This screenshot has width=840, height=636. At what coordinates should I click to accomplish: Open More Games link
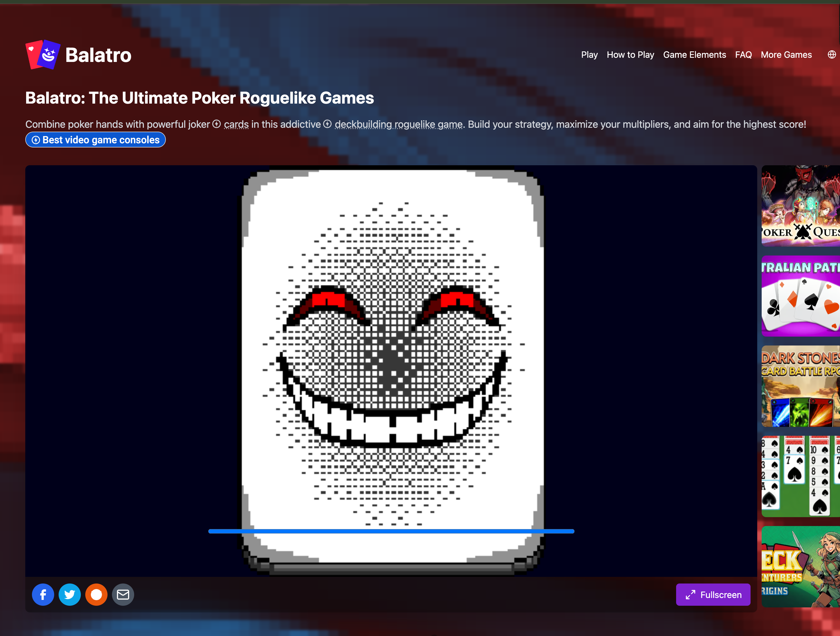pos(786,55)
